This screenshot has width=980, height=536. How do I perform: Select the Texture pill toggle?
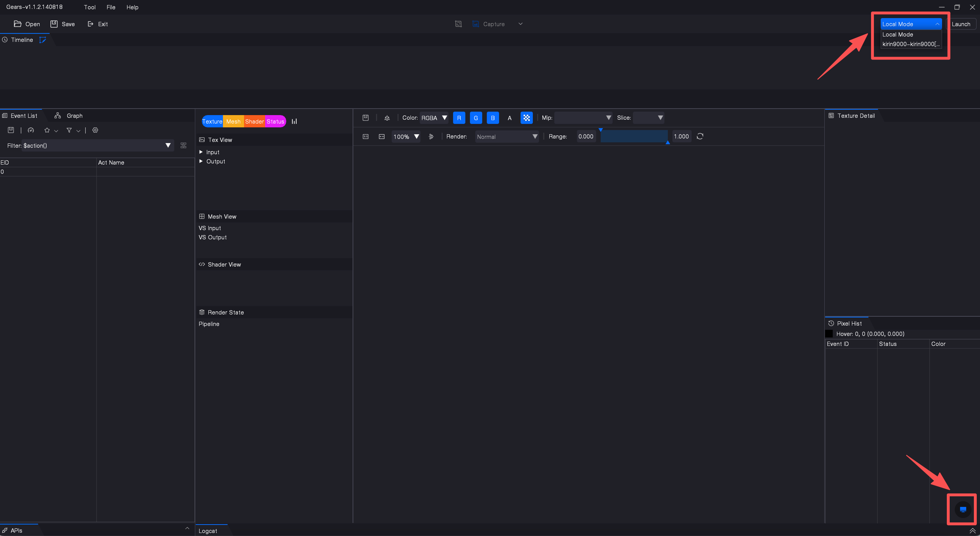(212, 121)
